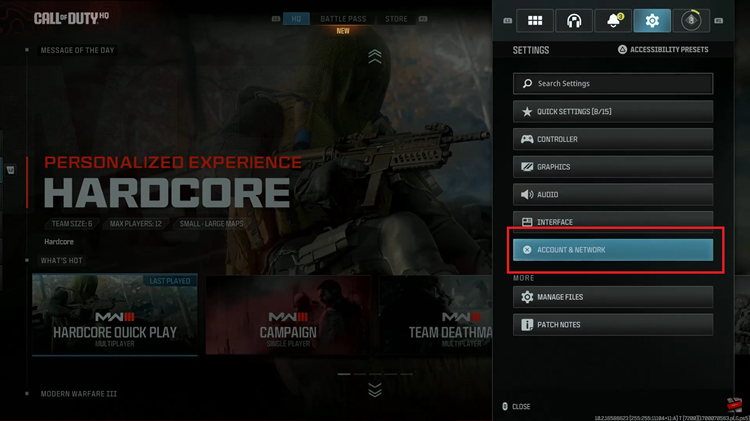The width and height of the screenshot is (750, 421).
Task: Click the What's Hot heading
Action: 61,261
